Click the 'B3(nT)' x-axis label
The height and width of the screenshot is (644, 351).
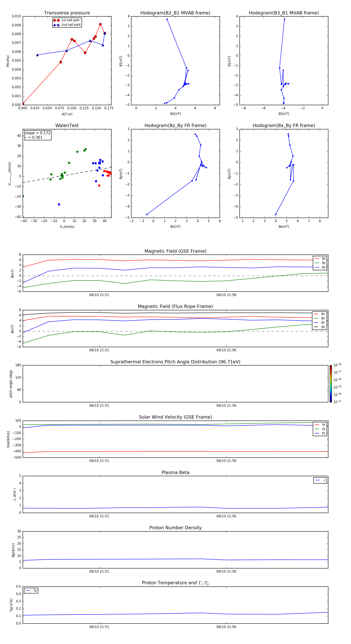click(284, 114)
